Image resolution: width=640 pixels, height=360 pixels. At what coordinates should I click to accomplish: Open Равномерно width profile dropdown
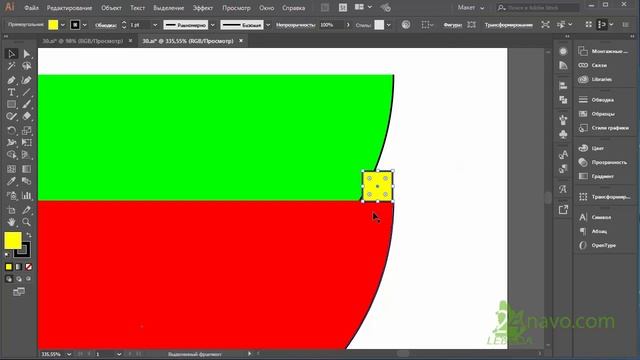pos(213,25)
